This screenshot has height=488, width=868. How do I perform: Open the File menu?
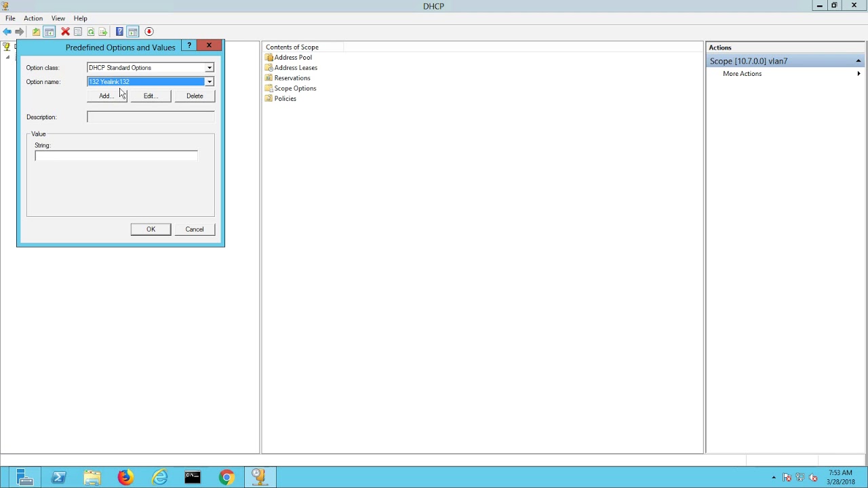10,18
